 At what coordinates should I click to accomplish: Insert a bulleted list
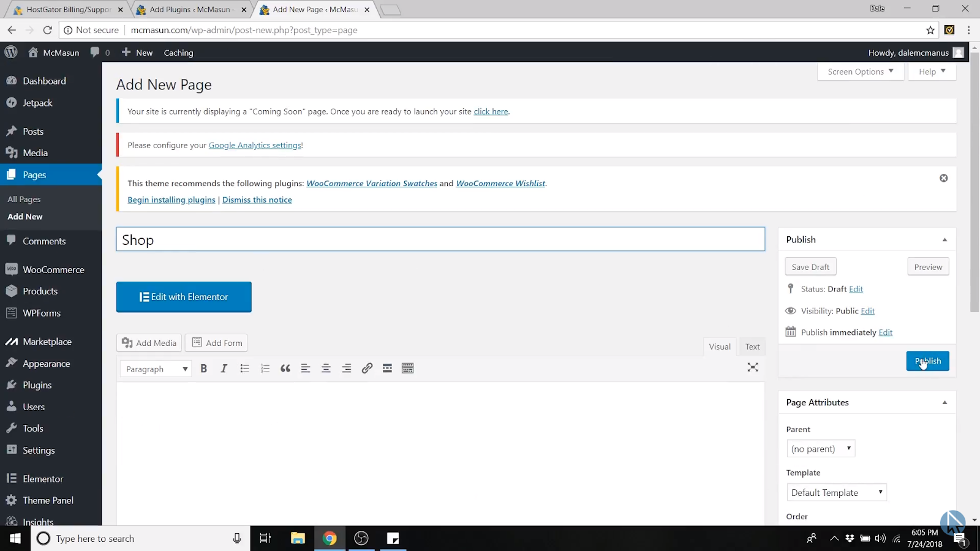(244, 369)
